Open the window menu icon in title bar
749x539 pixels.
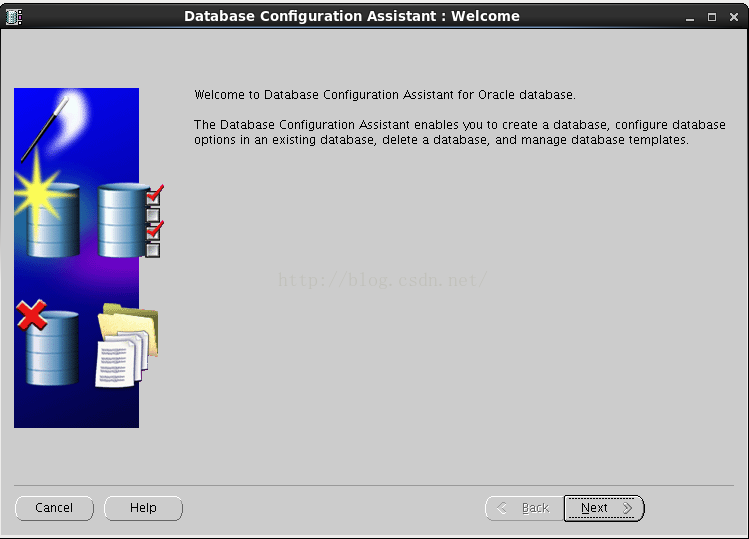13,16
